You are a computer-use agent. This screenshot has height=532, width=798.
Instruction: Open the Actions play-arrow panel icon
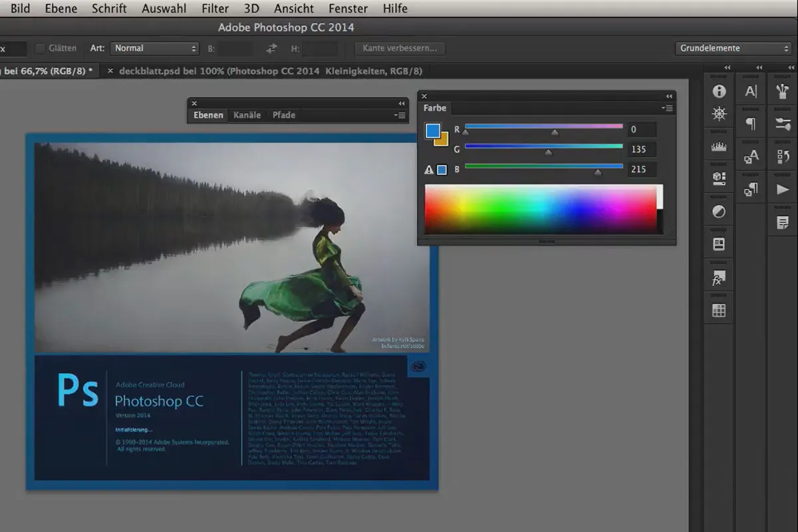(x=783, y=190)
